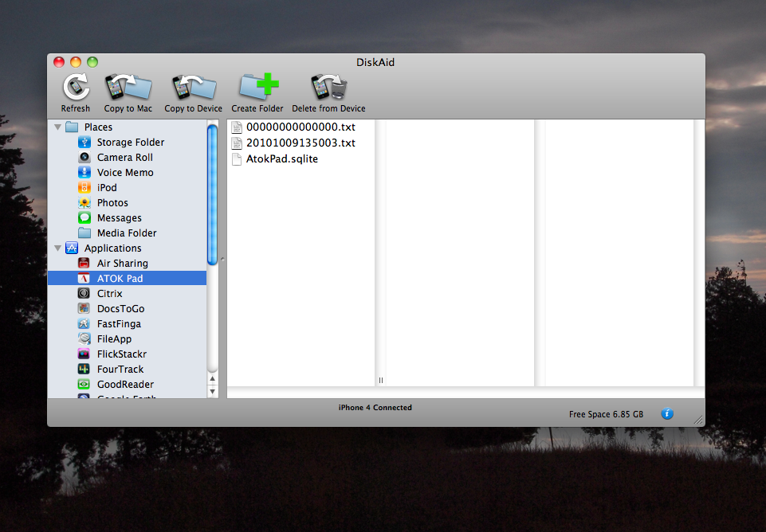
Task: Select the Media Folder icon
Action: pyautogui.click(x=84, y=233)
